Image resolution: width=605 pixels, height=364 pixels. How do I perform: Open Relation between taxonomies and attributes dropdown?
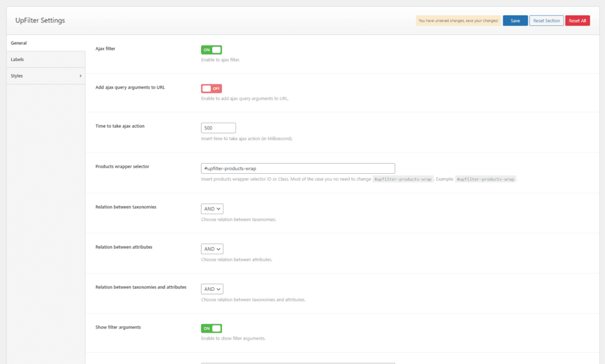click(212, 289)
